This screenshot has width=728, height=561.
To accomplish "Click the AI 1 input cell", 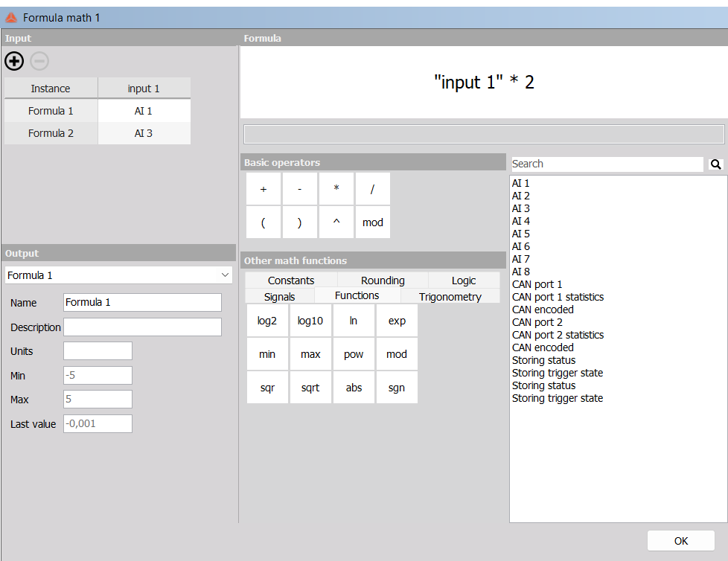I will point(144,111).
